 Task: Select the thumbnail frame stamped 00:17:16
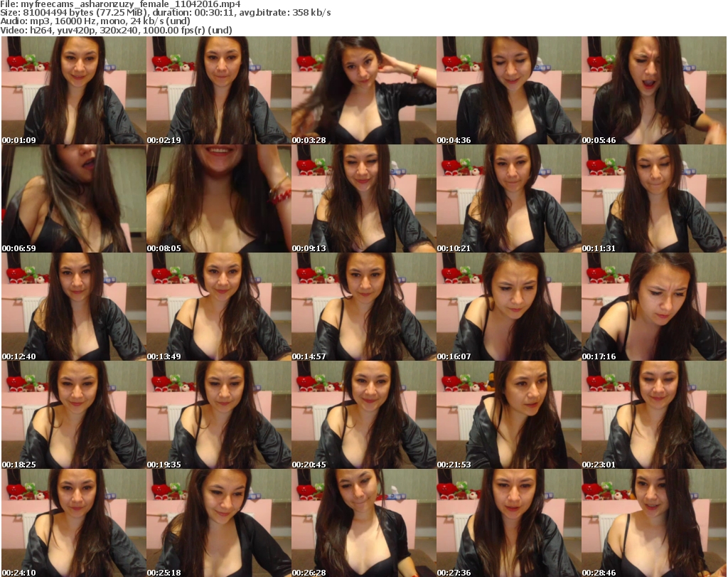click(654, 307)
